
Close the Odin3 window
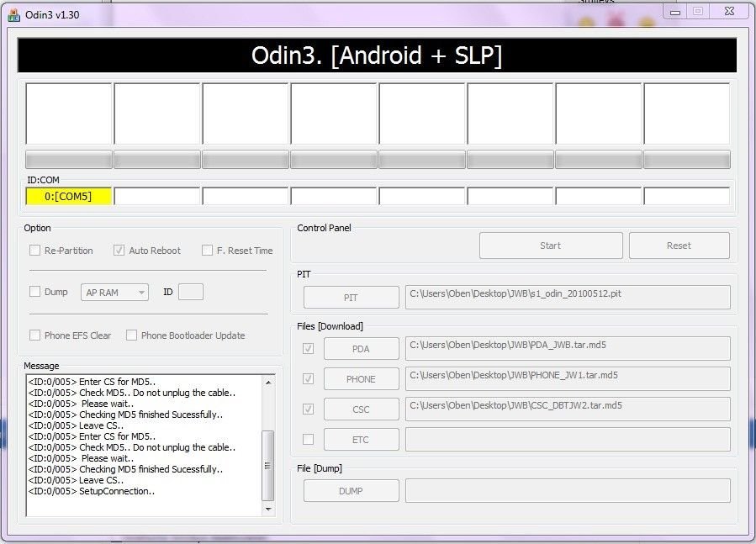729,11
